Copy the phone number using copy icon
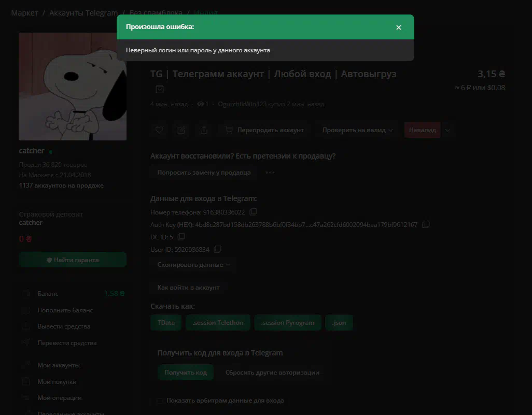532x415 pixels. pos(253,212)
